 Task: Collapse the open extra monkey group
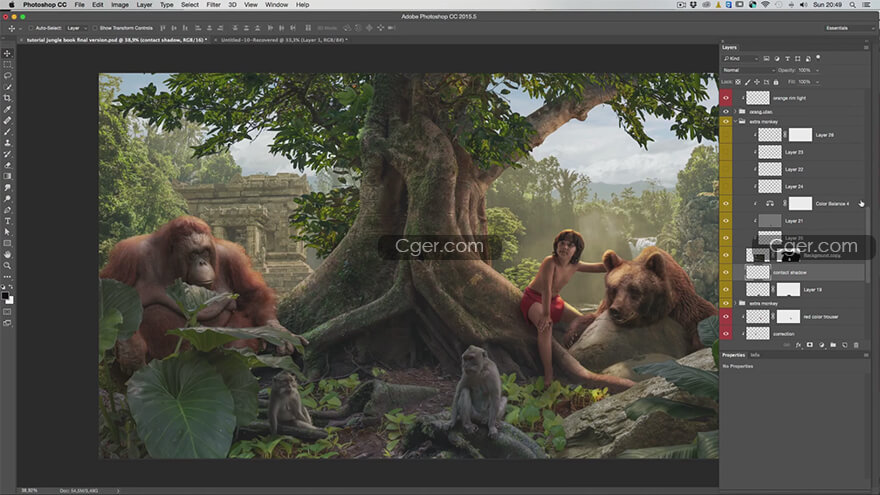tap(735, 121)
